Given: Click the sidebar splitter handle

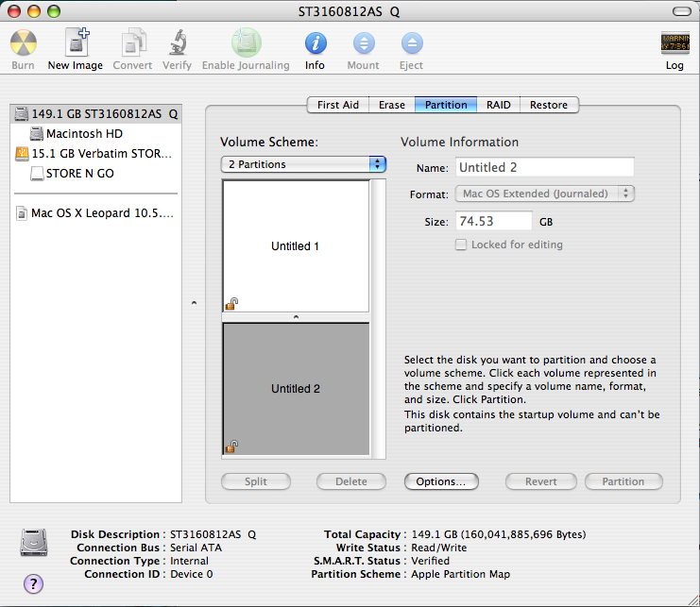Looking at the screenshot, I should click(x=194, y=303).
